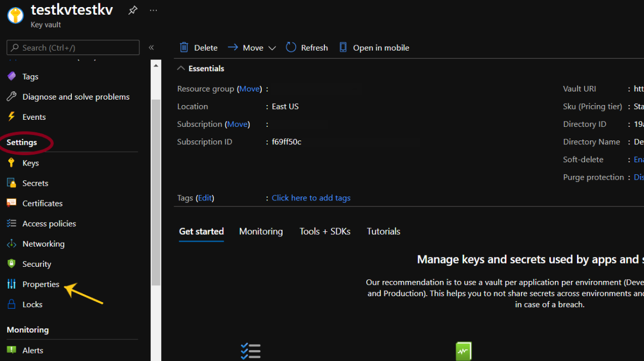Collapse the sidebar with the double chevron
The height and width of the screenshot is (361, 644).
click(151, 48)
